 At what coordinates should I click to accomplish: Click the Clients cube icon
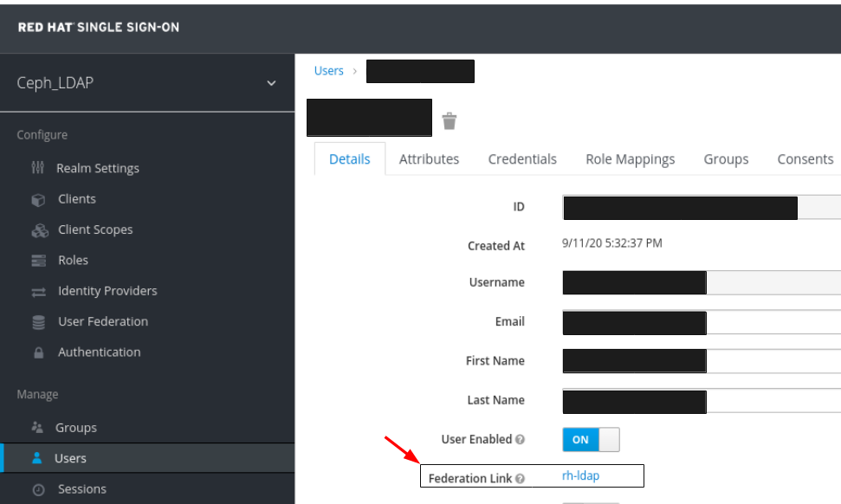(x=37, y=199)
